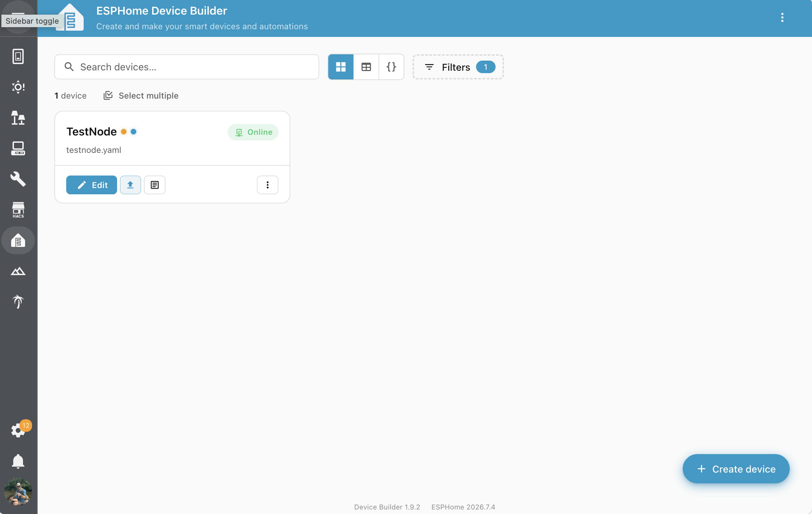Open TestNode card three-dot menu
This screenshot has width=812, height=514.
pyautogui.click(x=268, y=185)
